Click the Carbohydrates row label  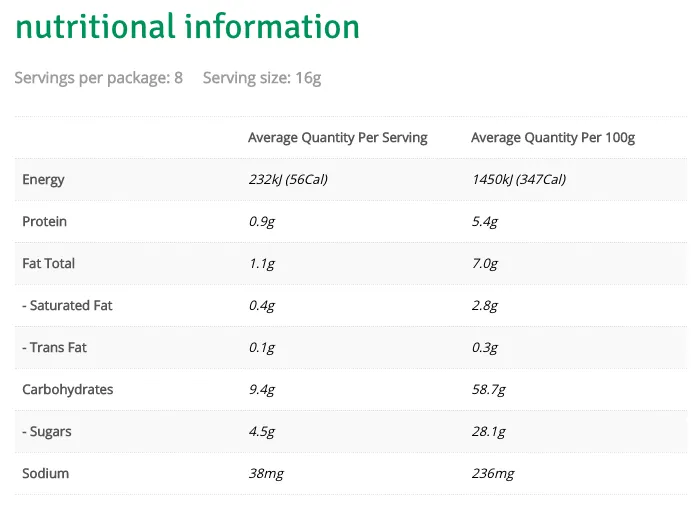tap(68, 389)
